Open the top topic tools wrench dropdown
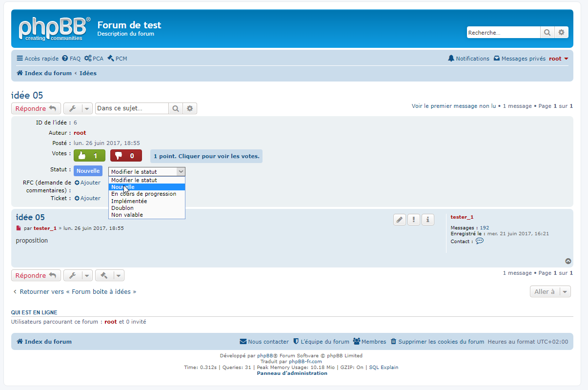Screen dimensions: 588x390 (x=78, y=108)
